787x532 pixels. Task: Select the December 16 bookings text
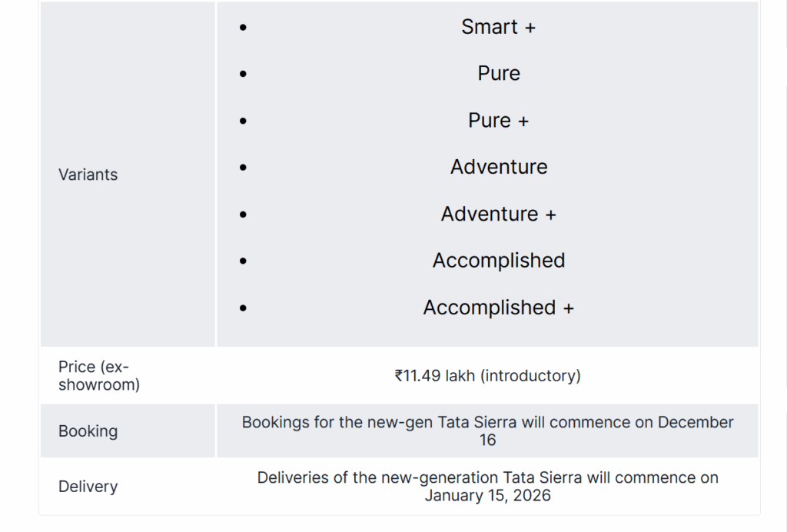tap(487, 431)
